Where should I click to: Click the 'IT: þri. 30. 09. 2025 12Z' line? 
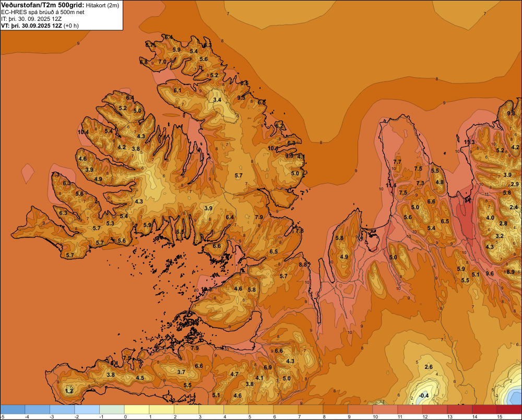[31, 19]
